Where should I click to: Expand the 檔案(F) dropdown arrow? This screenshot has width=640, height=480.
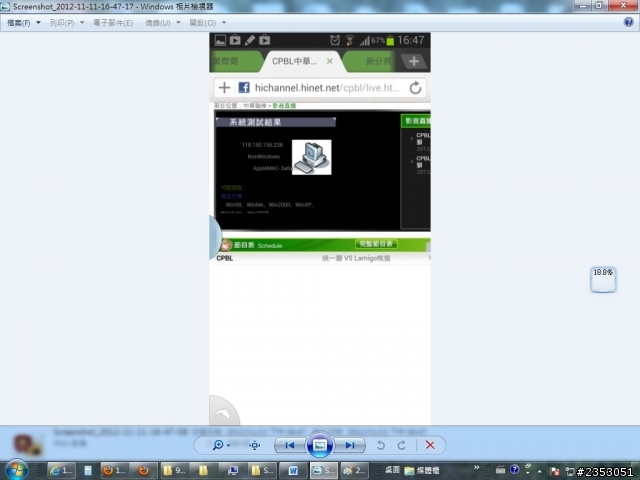[x=38, y=22]
